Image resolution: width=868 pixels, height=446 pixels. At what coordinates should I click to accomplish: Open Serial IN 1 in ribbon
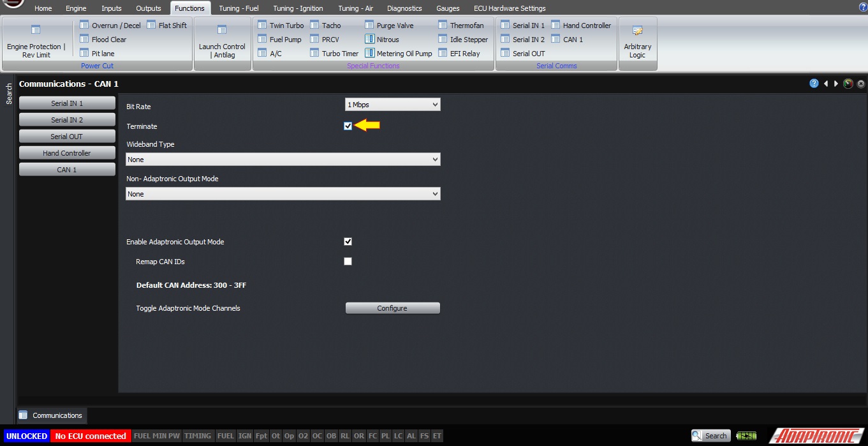click(x=523, y=26)
